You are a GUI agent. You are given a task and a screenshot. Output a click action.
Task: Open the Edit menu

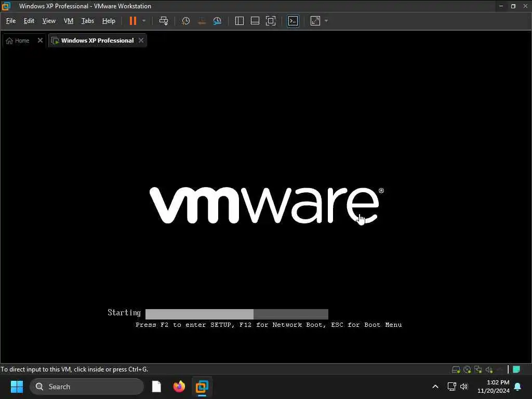[x=29, y=21]
